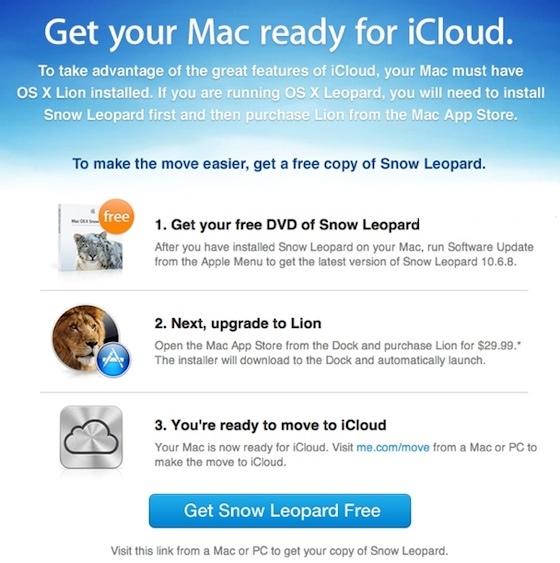Select the You're ready to move to iCloud heading
The width and height of the screenshot is (560, 563).
[x=270, y=425]
